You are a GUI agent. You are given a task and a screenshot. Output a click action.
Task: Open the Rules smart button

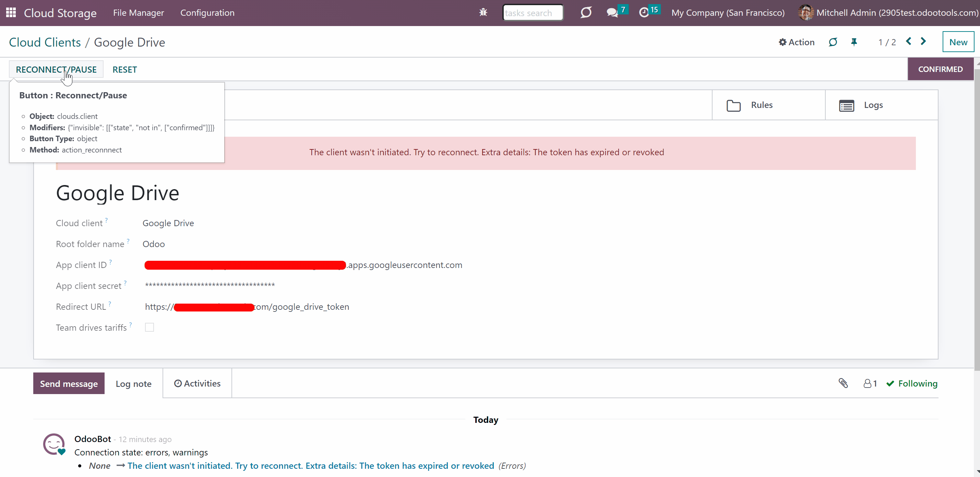(x=768, y=105)
